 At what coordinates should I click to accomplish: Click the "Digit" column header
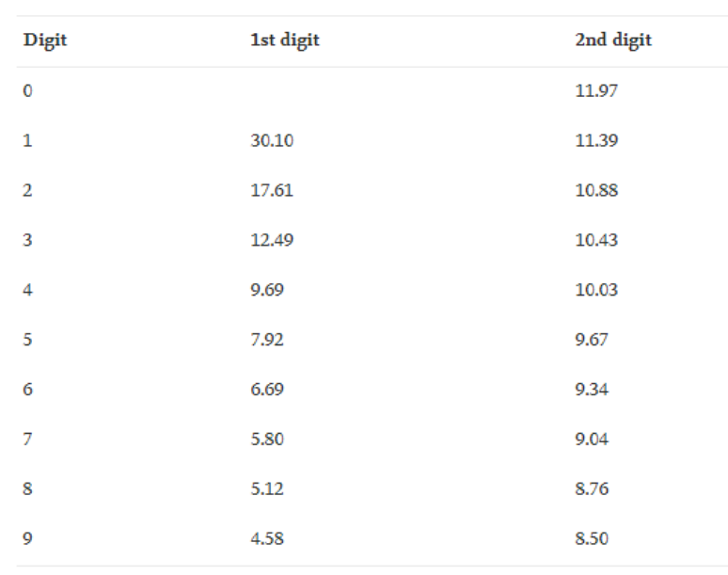tap(44, 40)
